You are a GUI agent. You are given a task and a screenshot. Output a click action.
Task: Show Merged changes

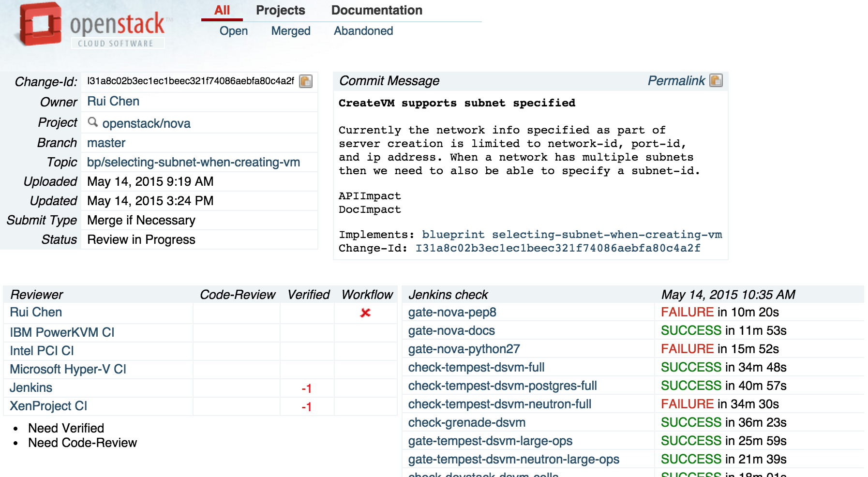[x=290, y=31]
